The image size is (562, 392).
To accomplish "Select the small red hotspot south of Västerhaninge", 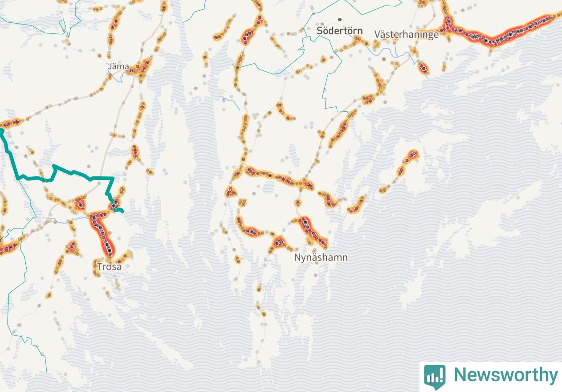I will 424,68.
